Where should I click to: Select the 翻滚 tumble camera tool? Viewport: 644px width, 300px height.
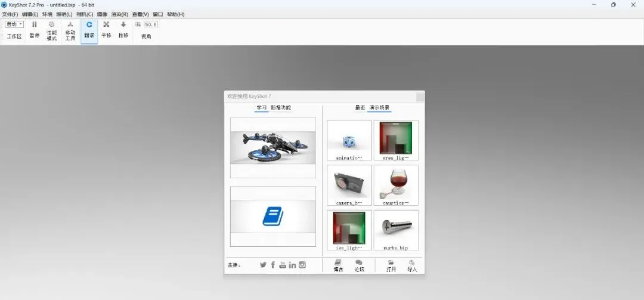(89, 30)
